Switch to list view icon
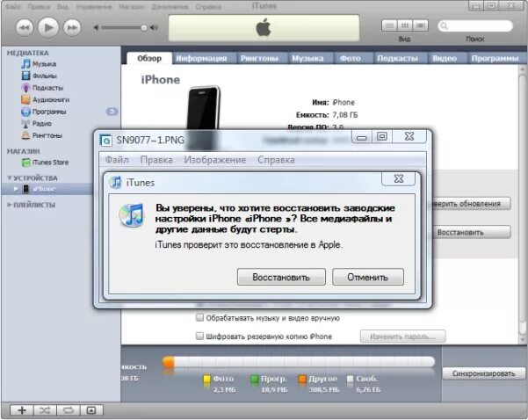528x420 pixels. 389,25
